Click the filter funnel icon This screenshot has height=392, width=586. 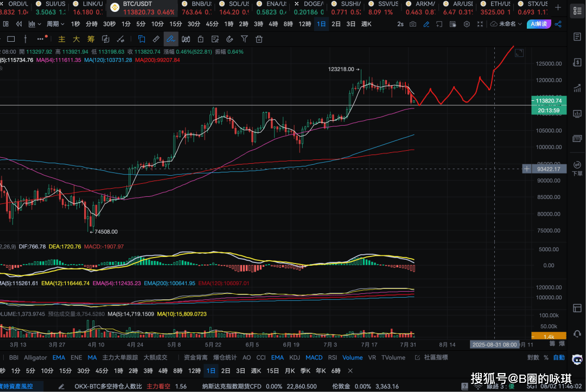(x=245, y=39)
